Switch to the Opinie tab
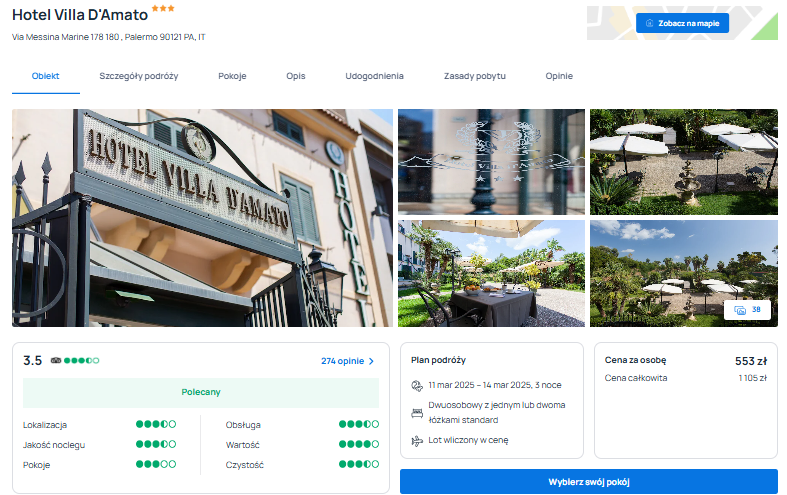The height and width of the screenshot is (495, 787). [559, 76]
